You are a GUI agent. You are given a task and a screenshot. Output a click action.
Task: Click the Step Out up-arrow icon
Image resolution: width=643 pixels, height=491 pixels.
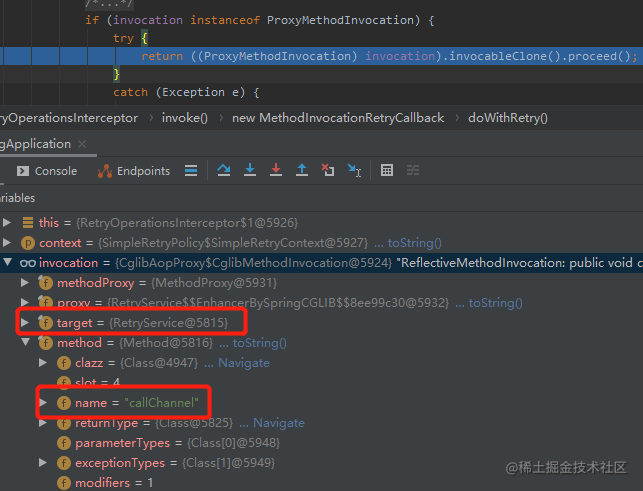302,170
